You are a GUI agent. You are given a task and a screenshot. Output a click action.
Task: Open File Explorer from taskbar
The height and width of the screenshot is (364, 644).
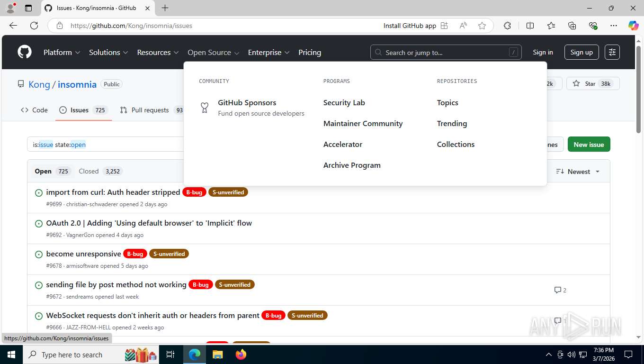[x=217, y=355]
